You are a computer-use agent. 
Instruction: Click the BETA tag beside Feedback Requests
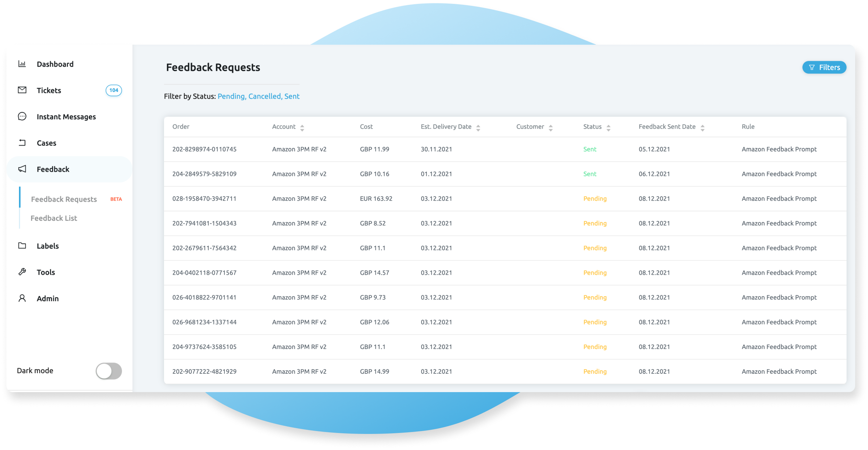click(116, 199)
